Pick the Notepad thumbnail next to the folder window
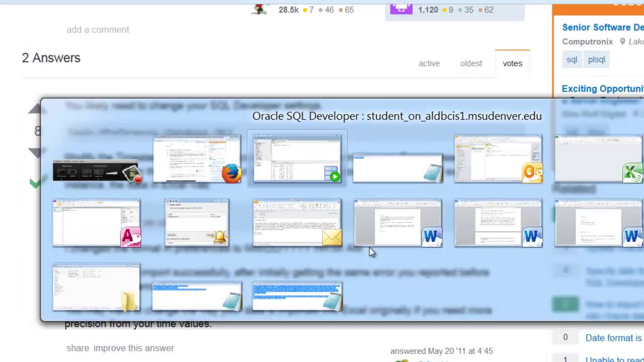Image resolution: width=644 pixels, height=362 pixels. point(197,297)
